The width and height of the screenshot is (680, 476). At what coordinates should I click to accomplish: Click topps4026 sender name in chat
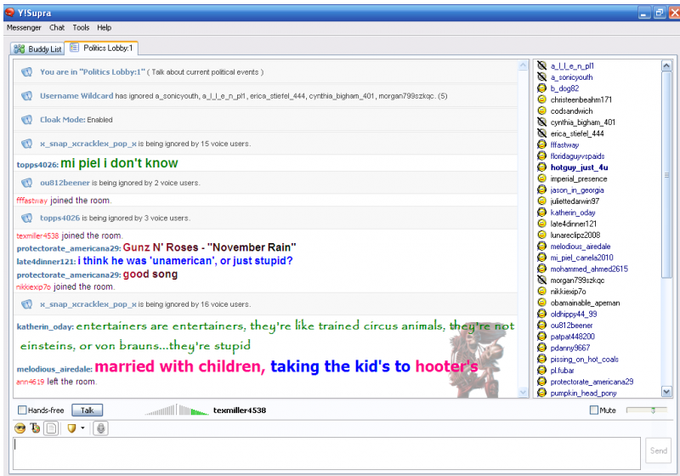coord(37,165)
